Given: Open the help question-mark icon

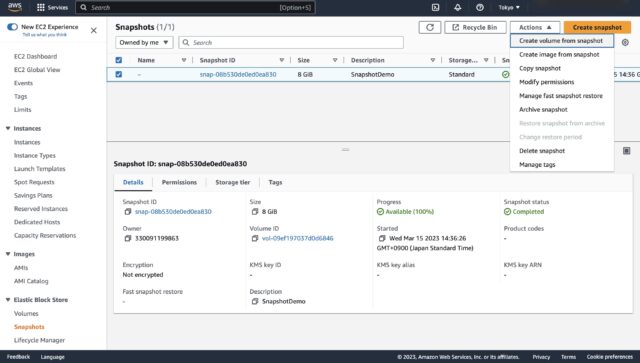Looking at the screenshot, I should (x=480, y=7).
